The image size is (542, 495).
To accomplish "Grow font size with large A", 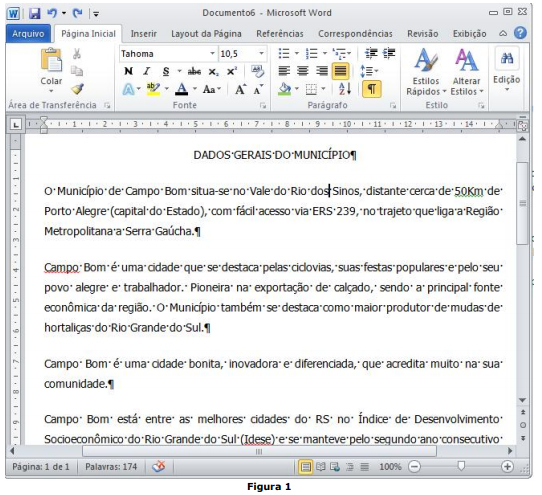I will pyautogui.click(x=241, y=90).
